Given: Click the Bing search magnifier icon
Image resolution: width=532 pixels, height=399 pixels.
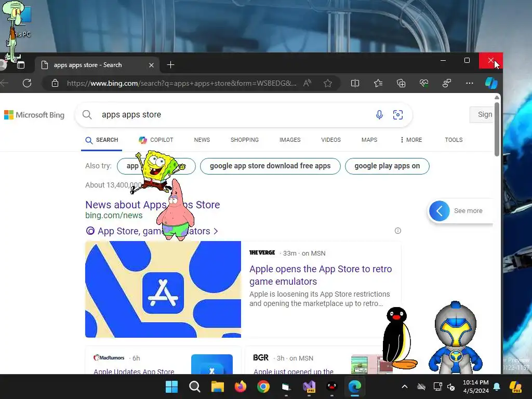Looking at the screenshot, I should pos(87,115).
